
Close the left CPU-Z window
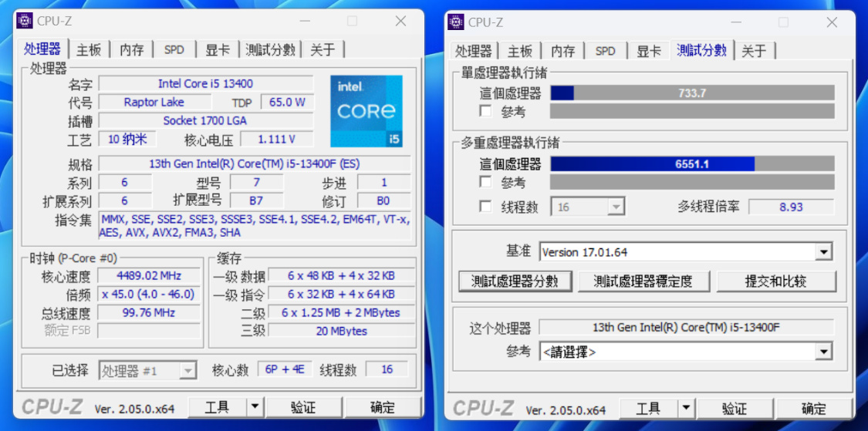[x=400, y=21]
